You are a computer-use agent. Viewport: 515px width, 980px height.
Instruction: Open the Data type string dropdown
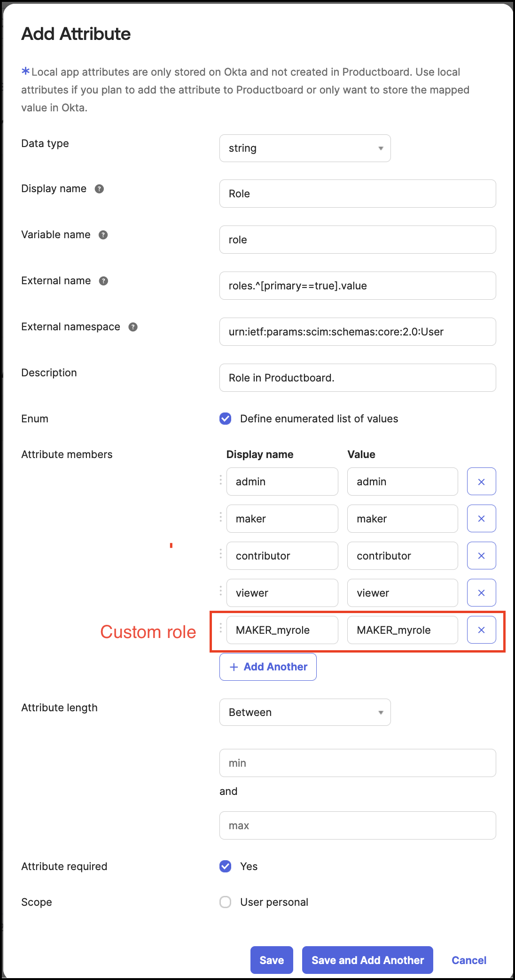[305, 148]
